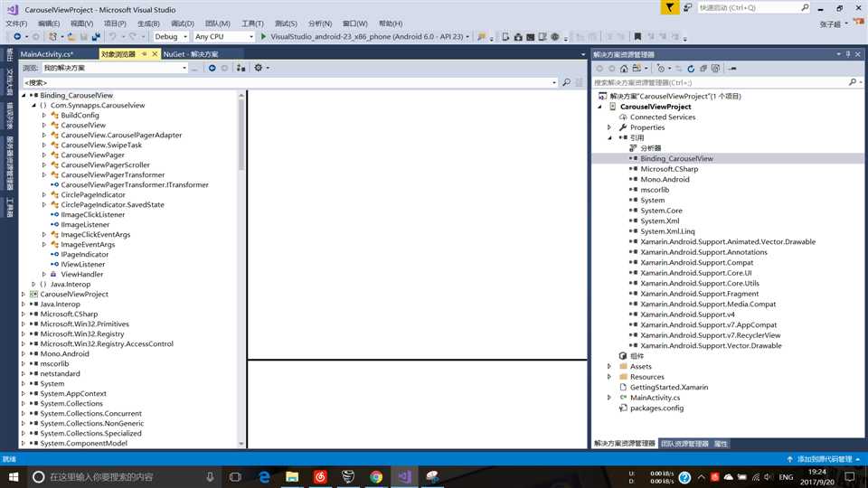
Task: Select IImageClickListener interface in Object Browser
Action: [x=92, y=215]
